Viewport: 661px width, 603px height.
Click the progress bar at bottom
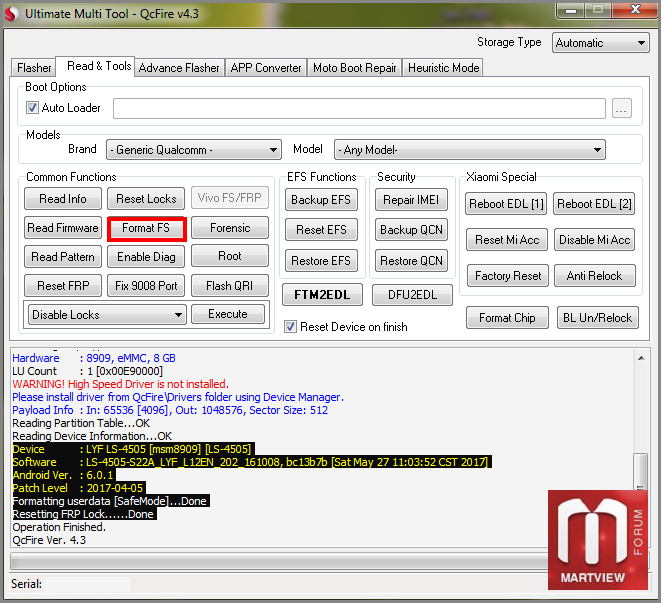(x=279, y=560)
